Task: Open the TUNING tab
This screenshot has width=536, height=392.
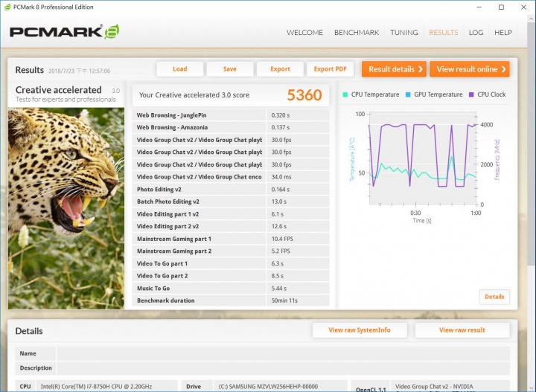Action: pyautogui.click(x=404, y=33)
